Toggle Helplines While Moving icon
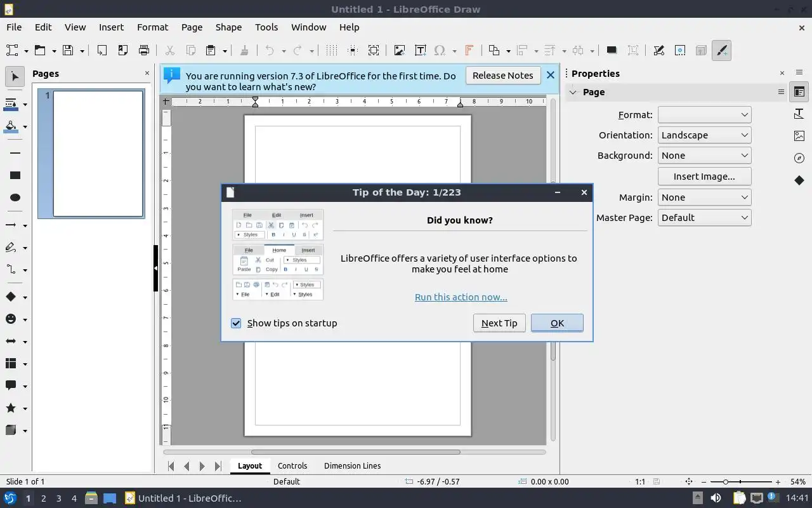 click(353, 50)
